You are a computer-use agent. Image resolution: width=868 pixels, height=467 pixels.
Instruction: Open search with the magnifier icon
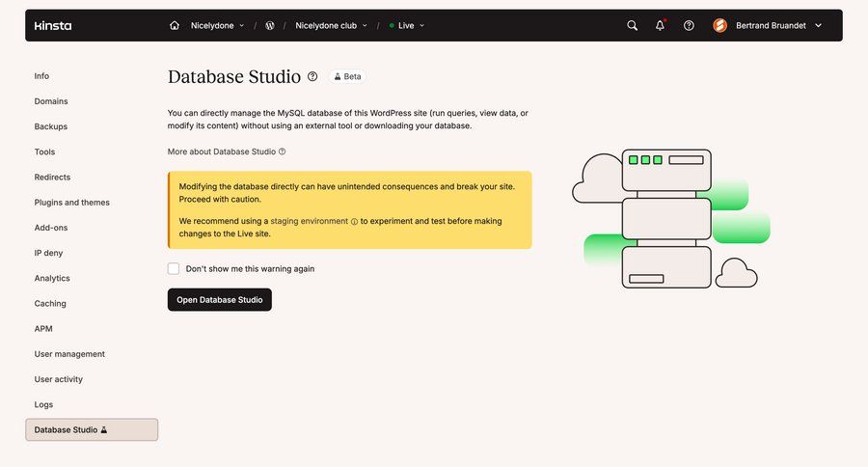[633, 26]
